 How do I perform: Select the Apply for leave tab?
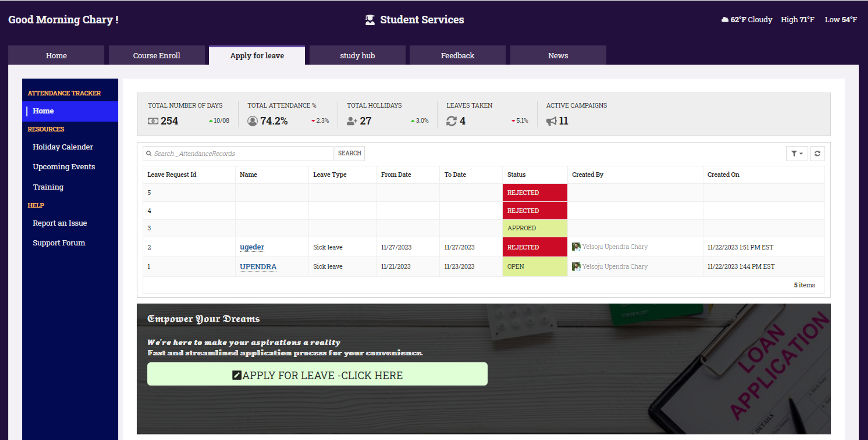(257, 55)
